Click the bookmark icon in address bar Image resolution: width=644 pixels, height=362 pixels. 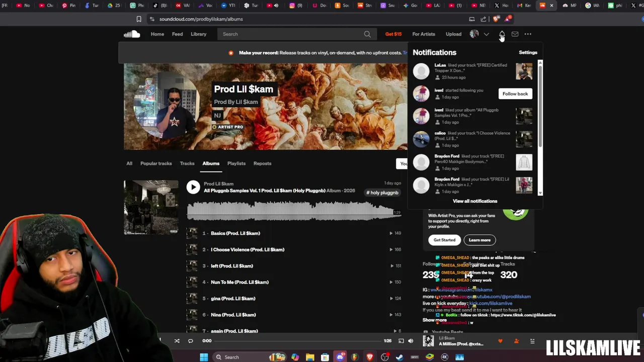click(x=139, y=19)
